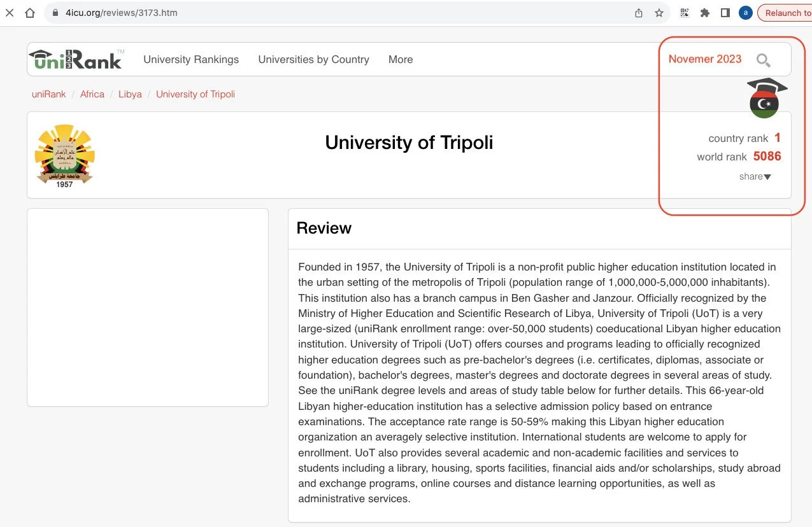Follow the Libya breadcrumb link
Image resolution: width=812 pixels, height=527 pixels.
pyautogui.click(x=130, y=94)
